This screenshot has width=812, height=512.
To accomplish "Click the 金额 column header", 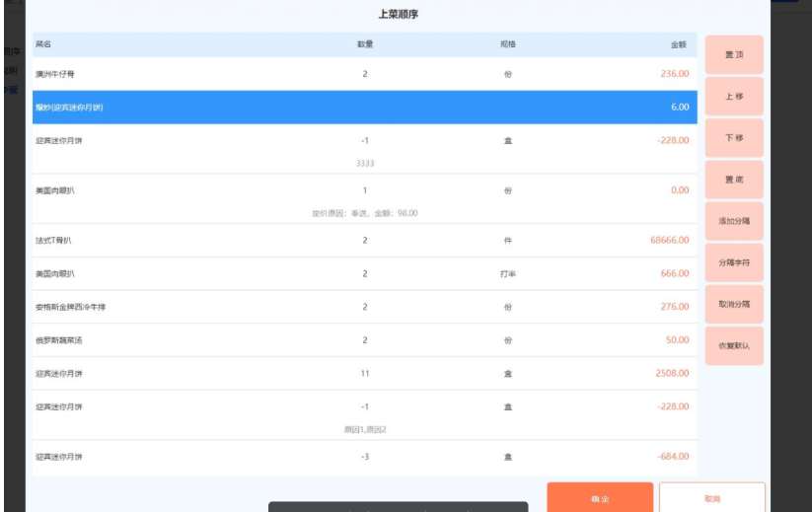I will (x=678, y=44).
